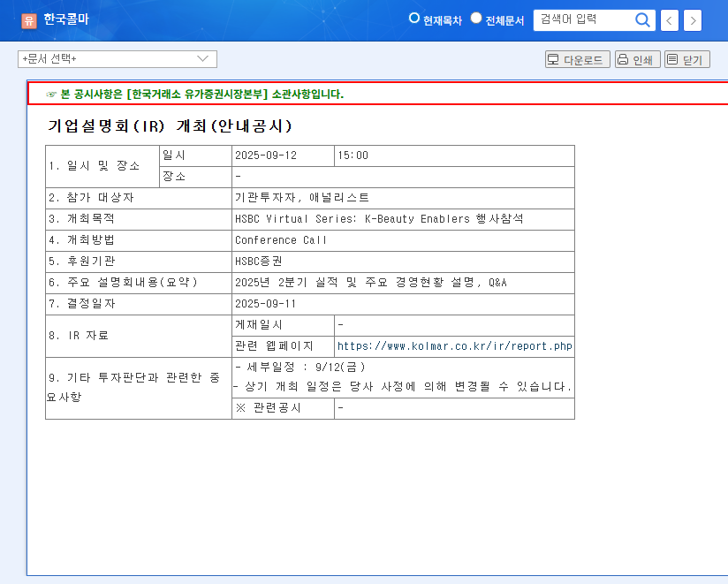Click the right navigation chevron button
This screenshot has height=584, width=728.
[x=693, y=19]
